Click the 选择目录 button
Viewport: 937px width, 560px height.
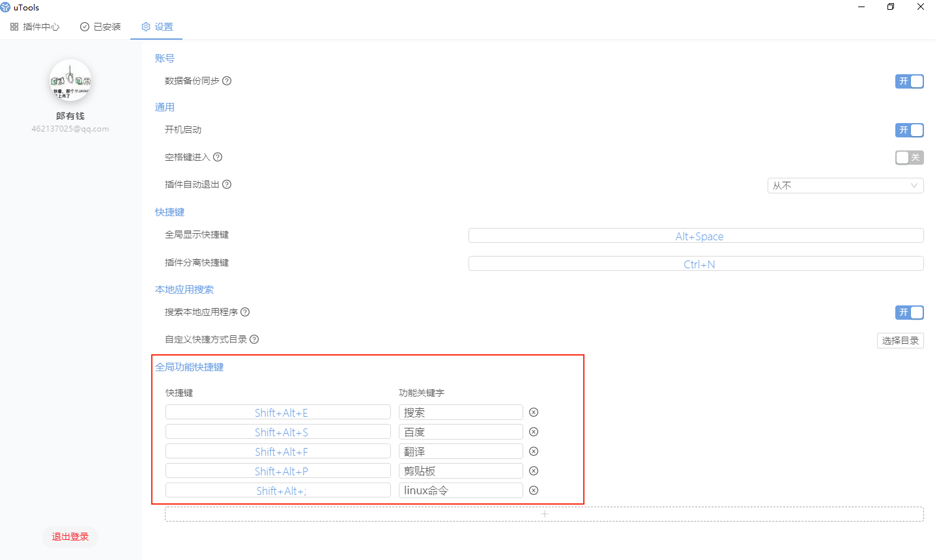point(900,340)
